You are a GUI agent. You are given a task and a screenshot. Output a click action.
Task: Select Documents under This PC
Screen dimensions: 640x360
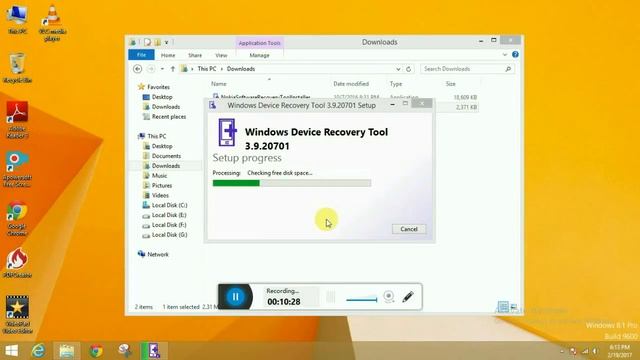pyautogui.click(x=166, y=156)
